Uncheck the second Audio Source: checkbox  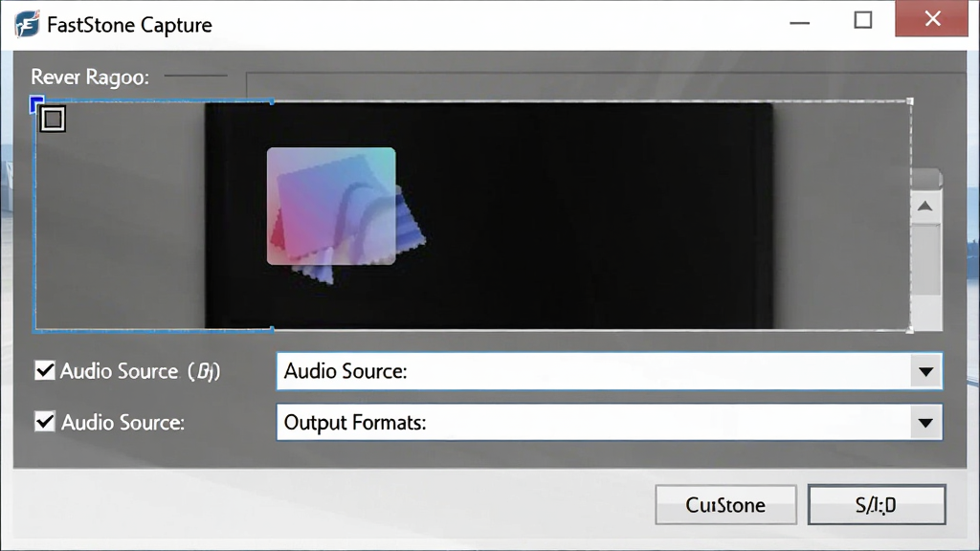pyautogui.click(x=45, y=422)
